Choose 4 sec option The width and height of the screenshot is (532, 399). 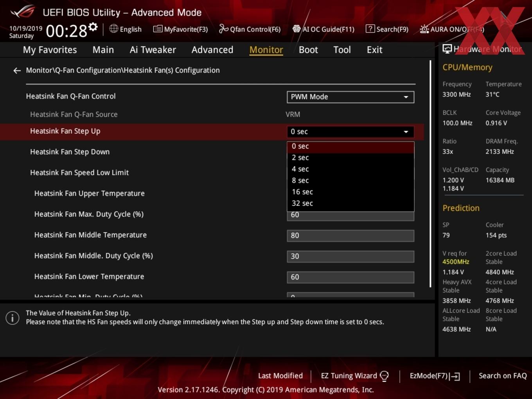[x=350, y=169]
